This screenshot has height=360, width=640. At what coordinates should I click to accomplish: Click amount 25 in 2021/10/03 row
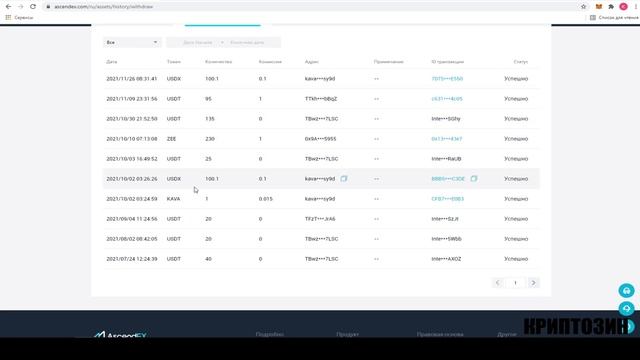pyautogui.click(x=208, y=159)
